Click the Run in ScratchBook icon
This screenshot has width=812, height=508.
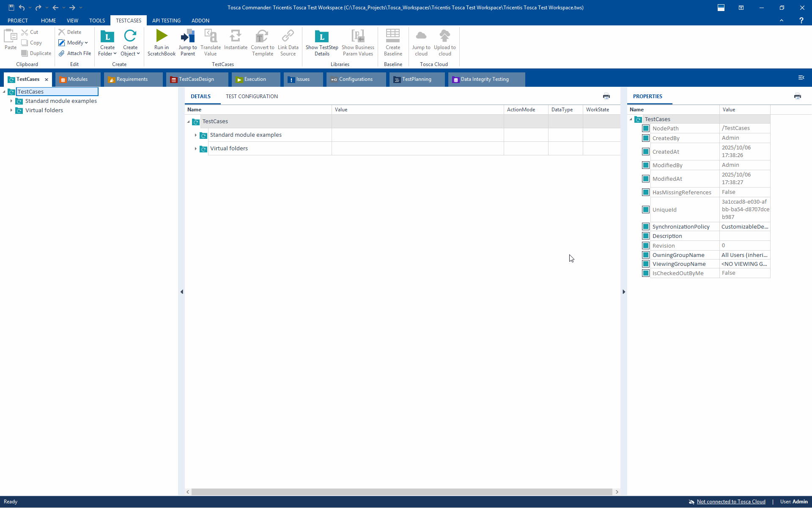[161, 36]
